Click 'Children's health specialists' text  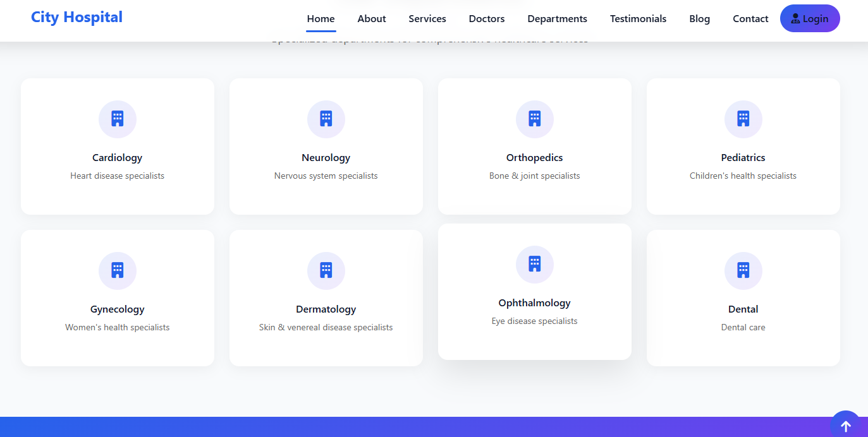point(743,176)
